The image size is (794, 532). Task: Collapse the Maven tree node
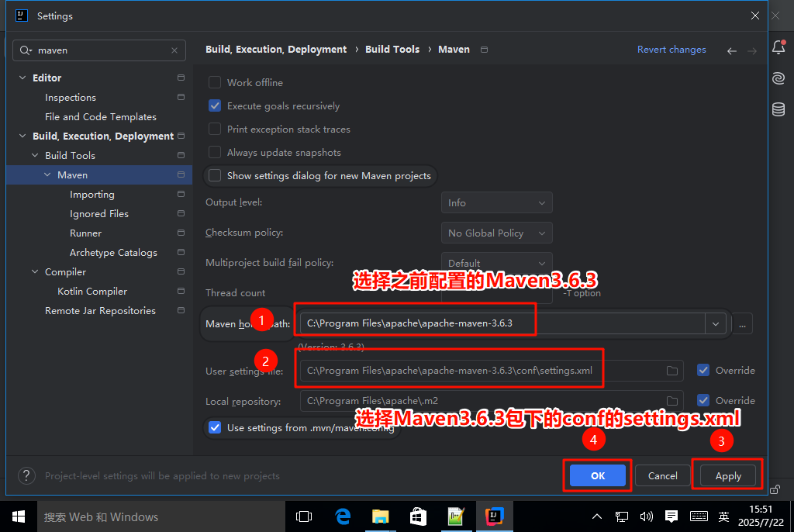pos(47,174)
